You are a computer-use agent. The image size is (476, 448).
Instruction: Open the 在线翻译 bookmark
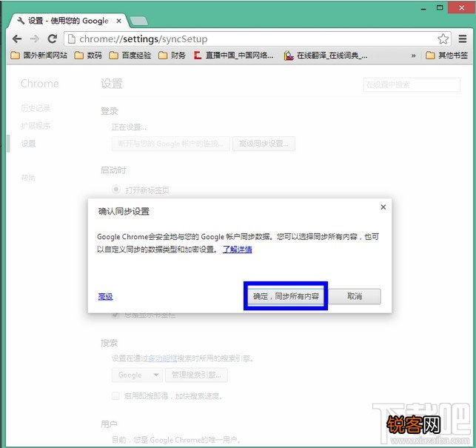[326, 56]
